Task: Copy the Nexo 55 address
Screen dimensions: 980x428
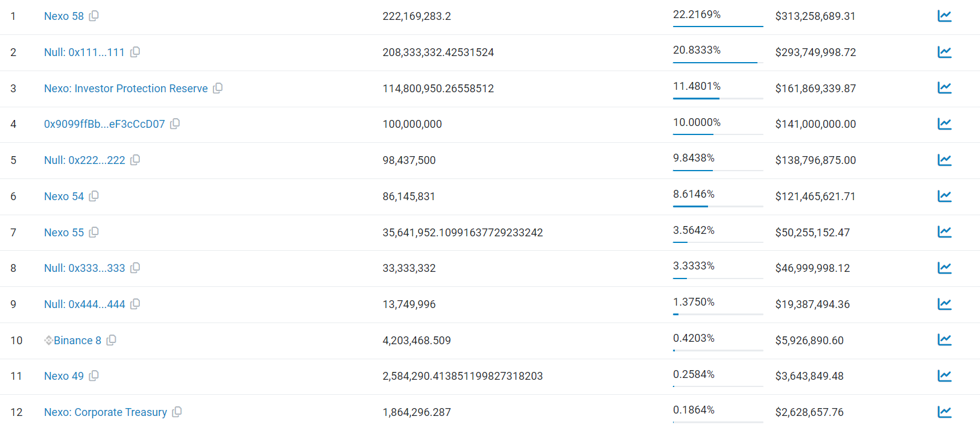Action: tap(93, 232)
